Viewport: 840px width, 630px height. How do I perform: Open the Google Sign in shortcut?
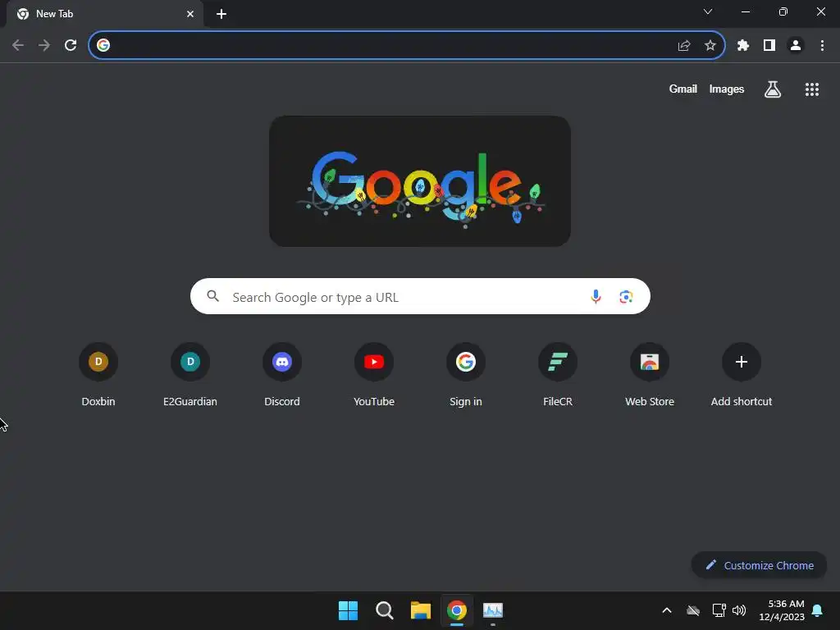(466, 375)
